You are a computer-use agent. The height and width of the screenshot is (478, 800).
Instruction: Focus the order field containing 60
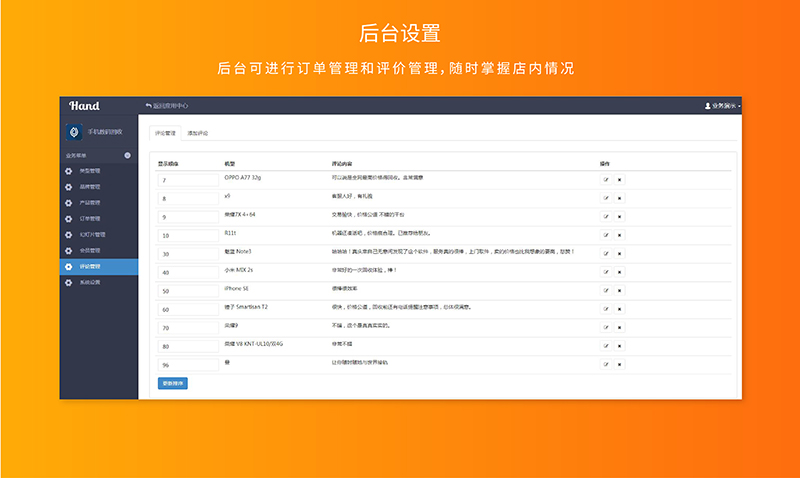(x=188, y=309)
